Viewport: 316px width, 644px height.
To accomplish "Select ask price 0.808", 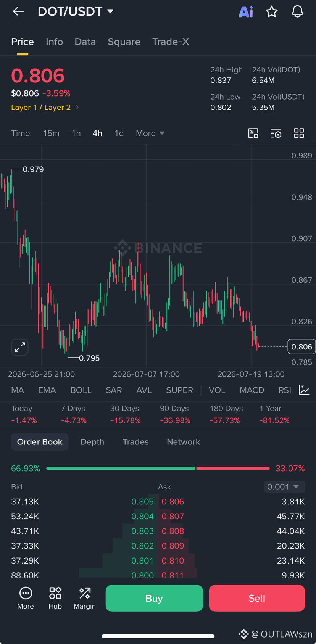I will (173, 531).
